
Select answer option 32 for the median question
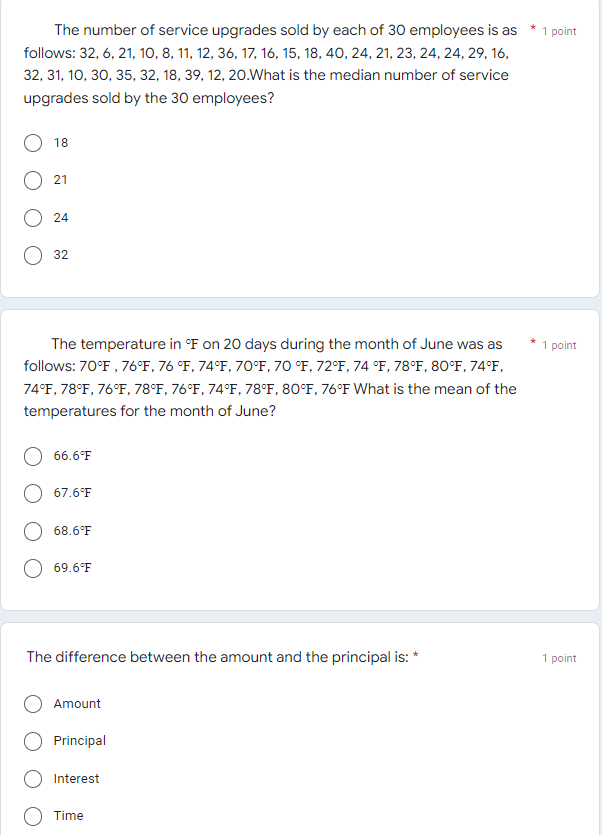pyautogui.click(x=32, y=255)
